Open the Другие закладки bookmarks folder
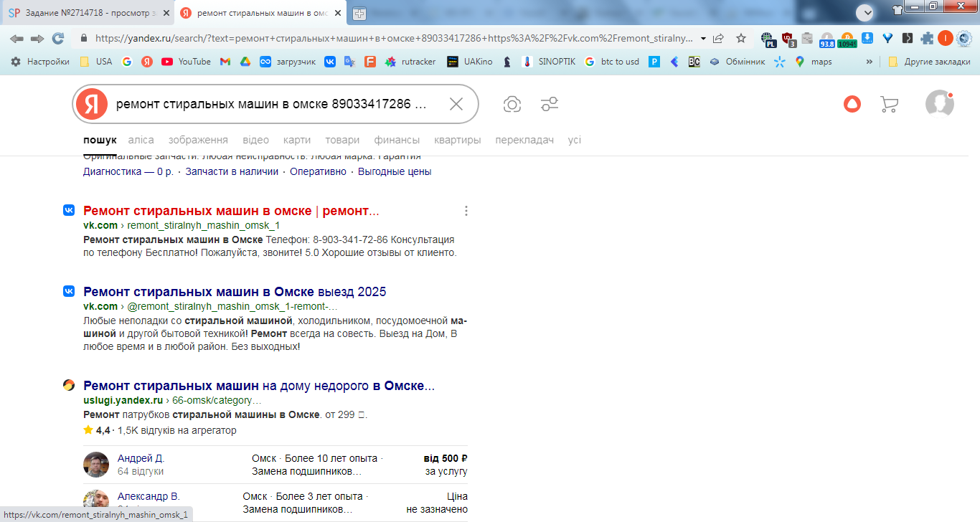Viewport: 980px width, 522px height. (929, 62)
